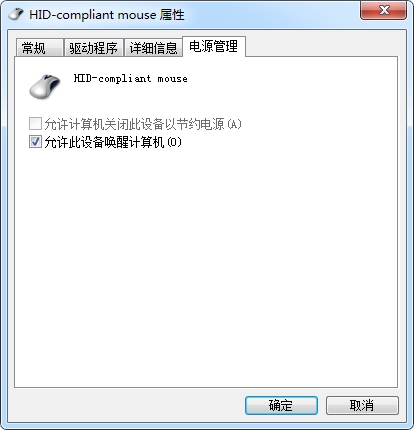
Task: Select the 详细信息 tab
Action: pos(153,48)
